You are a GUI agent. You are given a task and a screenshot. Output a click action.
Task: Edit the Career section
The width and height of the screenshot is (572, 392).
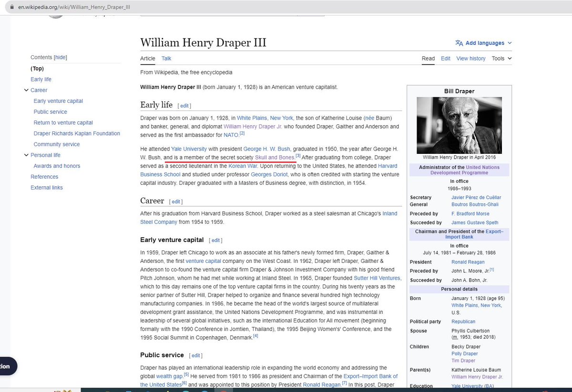pyautogui.click(x=176, y=202)
